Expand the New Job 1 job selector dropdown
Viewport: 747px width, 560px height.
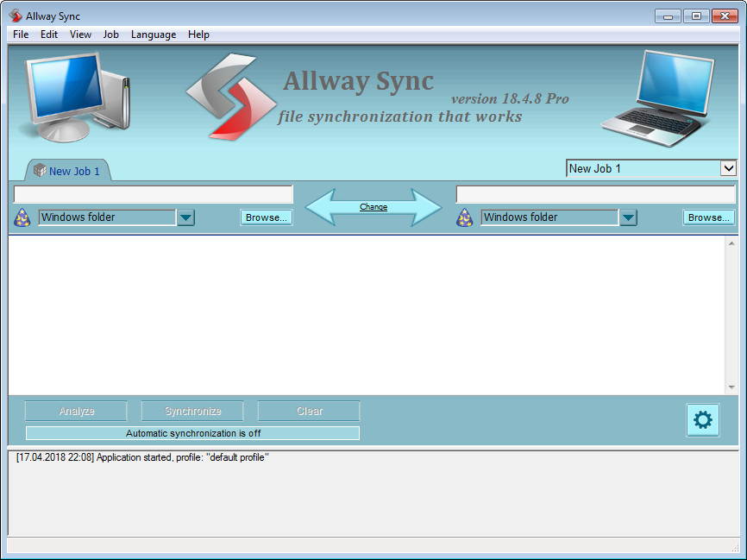[728, 168]
